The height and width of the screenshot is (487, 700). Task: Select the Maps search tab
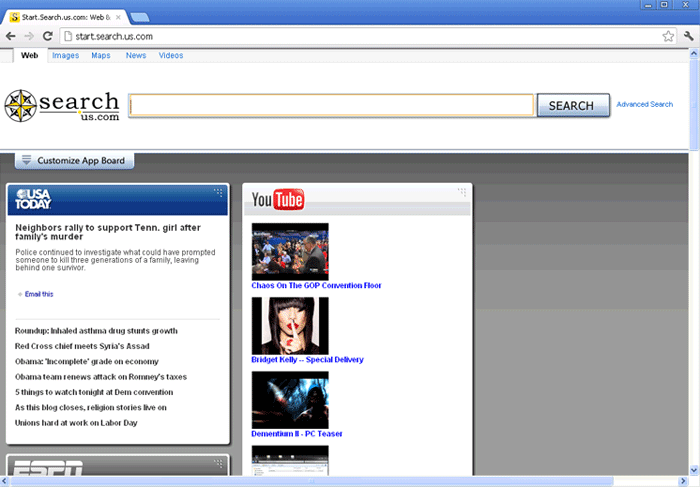pyautogui.click(x=101, y=56)
